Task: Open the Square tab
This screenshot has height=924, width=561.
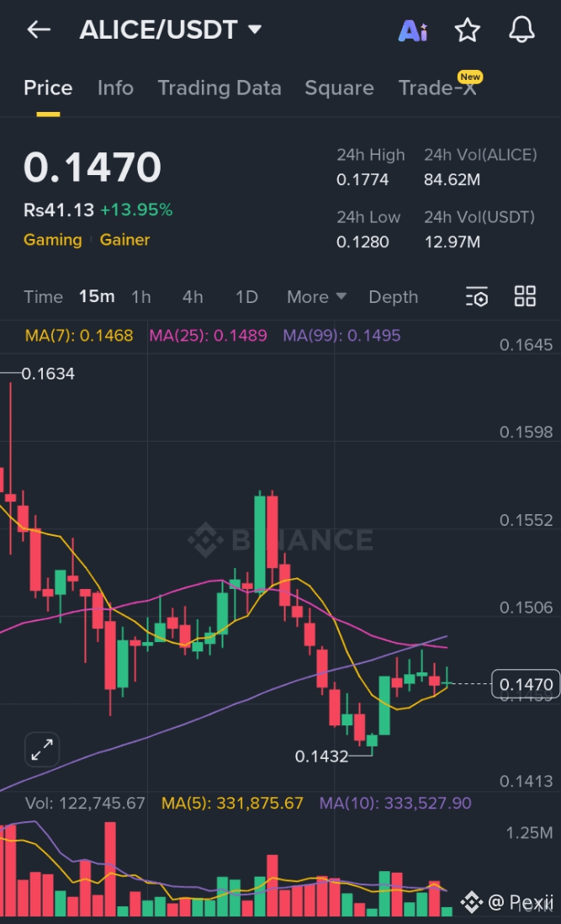Action: tap(339, 88)
